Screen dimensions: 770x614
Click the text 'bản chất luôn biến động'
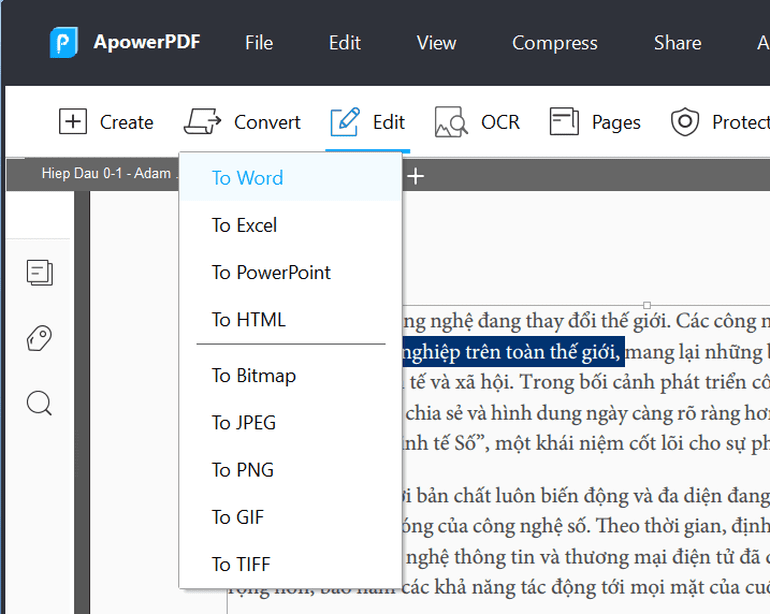(x=521, y=496)
